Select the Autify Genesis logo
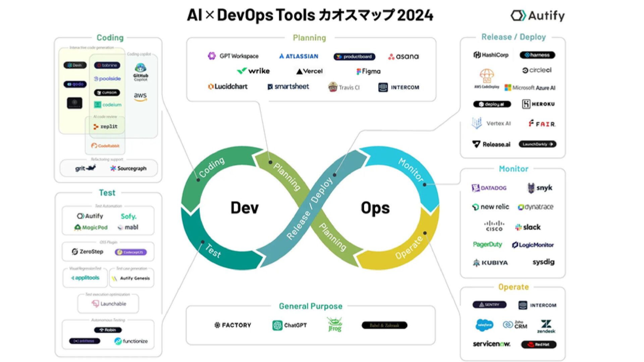 click(131, 278)
